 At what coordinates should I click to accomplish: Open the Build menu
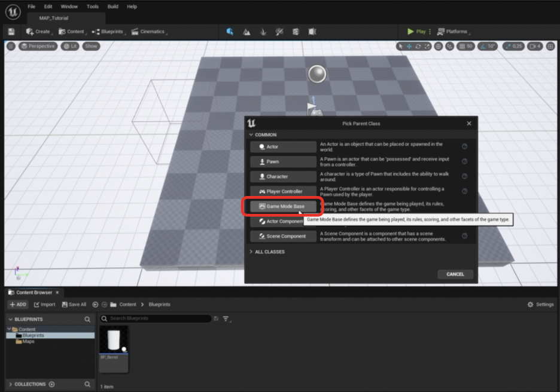(113, 7)
